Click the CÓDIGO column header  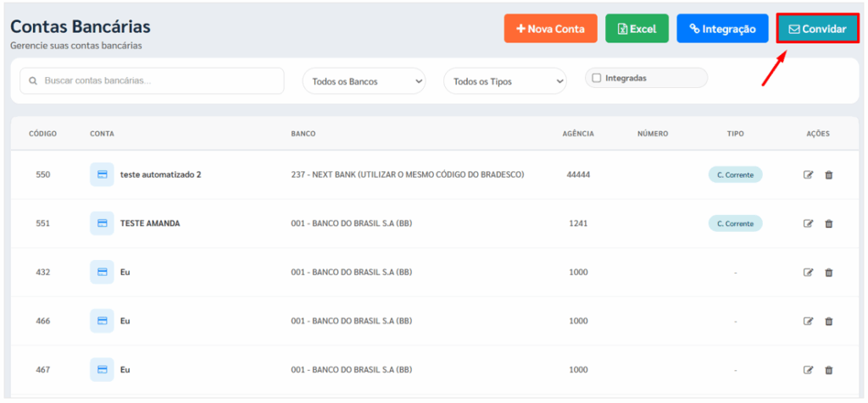[x=42, y=134]
